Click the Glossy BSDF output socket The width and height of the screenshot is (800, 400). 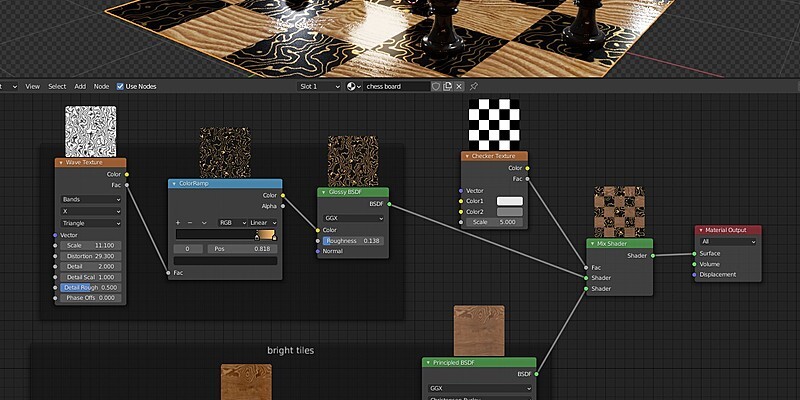[x=389, y=204]
